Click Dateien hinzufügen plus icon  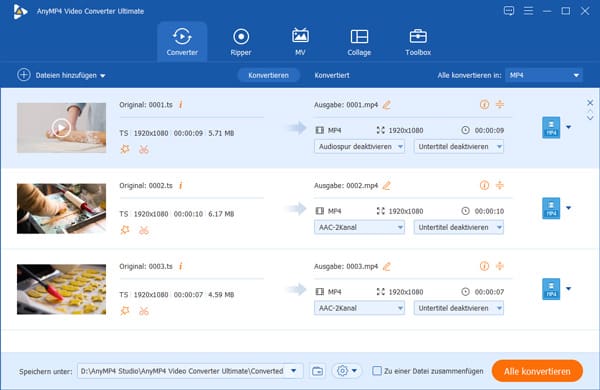(x=24, y=75)
